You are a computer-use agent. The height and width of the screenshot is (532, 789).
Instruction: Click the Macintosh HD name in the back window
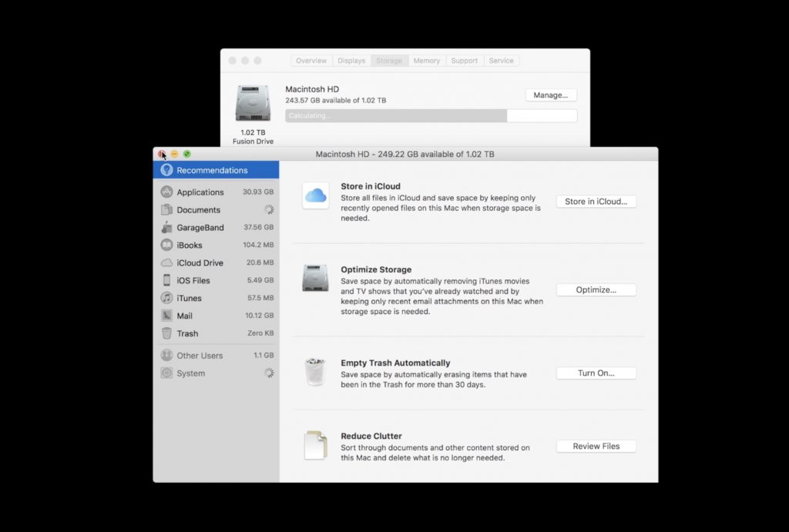click(x=312, y=89)
